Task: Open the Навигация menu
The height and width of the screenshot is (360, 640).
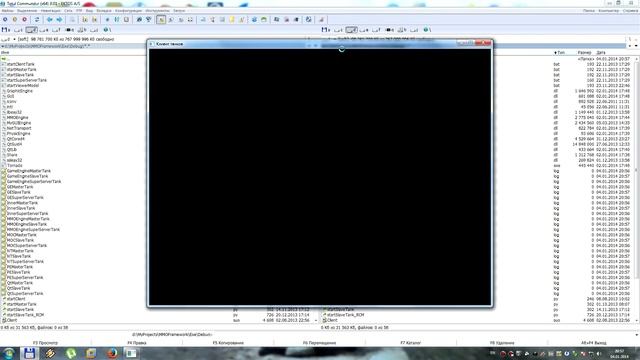Action: pos(51,11)
